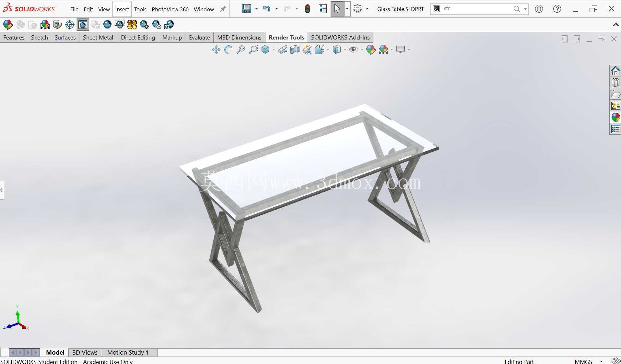Click the Undo arrow icon
621x364 pixels.
click(x=267, y=9)
